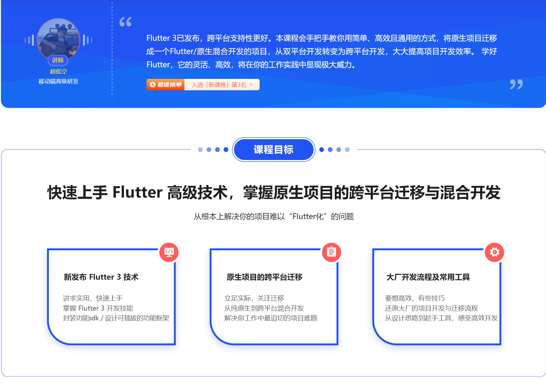Click text 移动端高级研发
Screen dimensions: 546x392
(x=58, y=81)
